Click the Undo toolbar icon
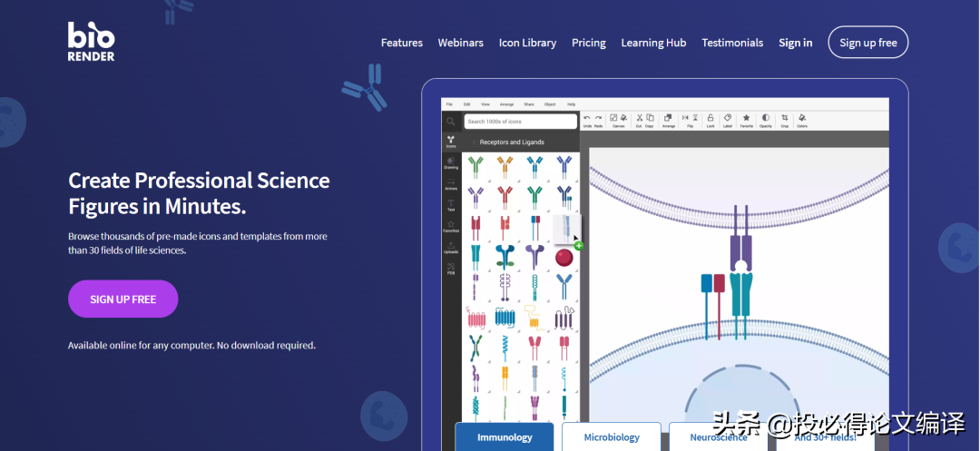980x451 pixels. [x=587, y=117]
